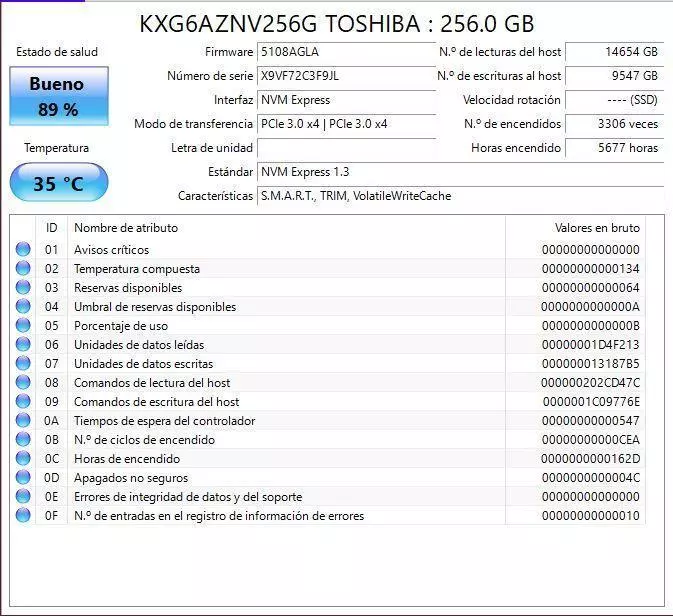Click the status orb for Porcentaje de uso

pyautogui.click(x=23, y=325)
